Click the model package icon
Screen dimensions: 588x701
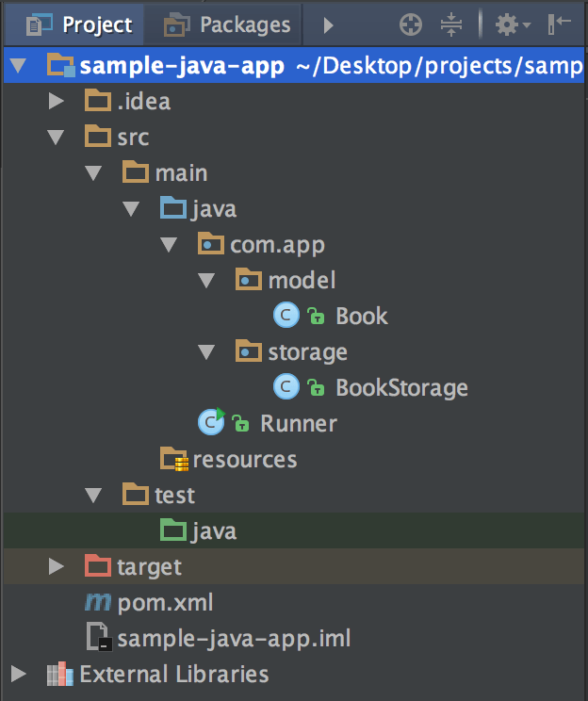(x=248, y=279)
